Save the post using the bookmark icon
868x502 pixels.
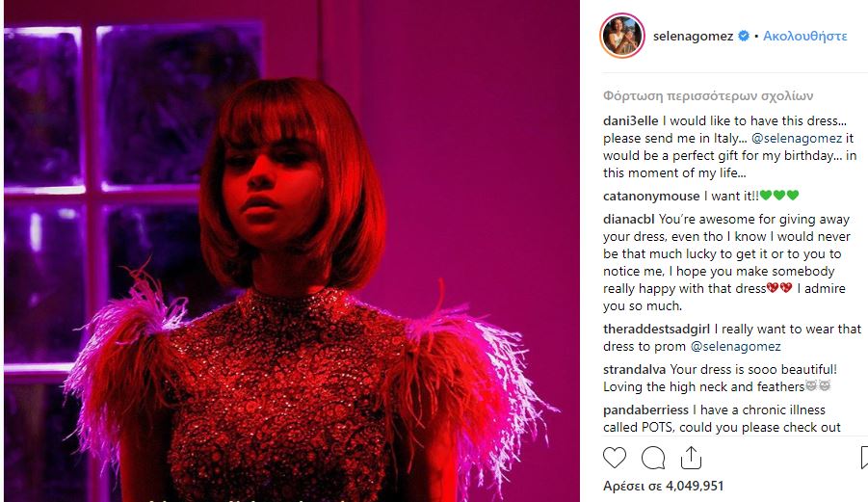(864, 458)
